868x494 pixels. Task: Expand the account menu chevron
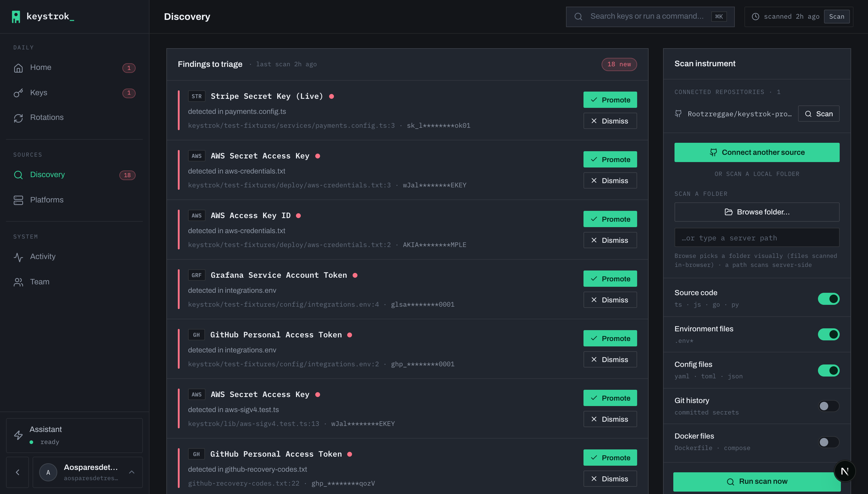pyautogui.click(x=132, y=472)
